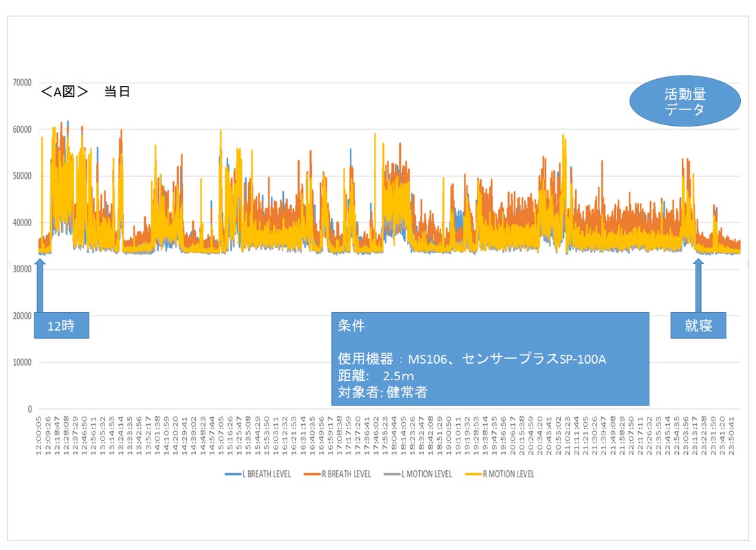The width and height of the screenshot is (756, 550).
Task: Select the blue L BREATH LEVEL legend line swatch
Action: pos(233,474)
